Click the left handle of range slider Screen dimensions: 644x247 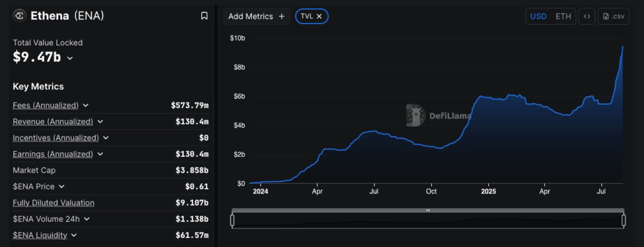point(232,220)
